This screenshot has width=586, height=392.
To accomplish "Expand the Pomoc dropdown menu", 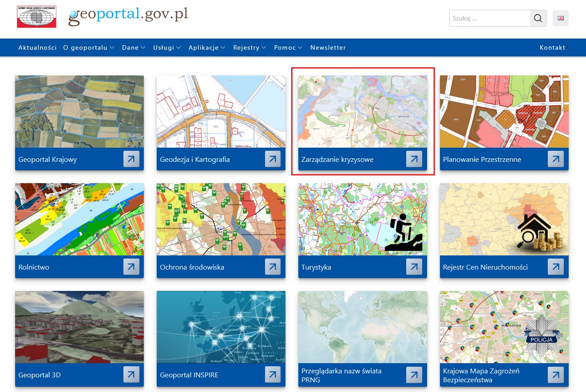I will point(286,47).
